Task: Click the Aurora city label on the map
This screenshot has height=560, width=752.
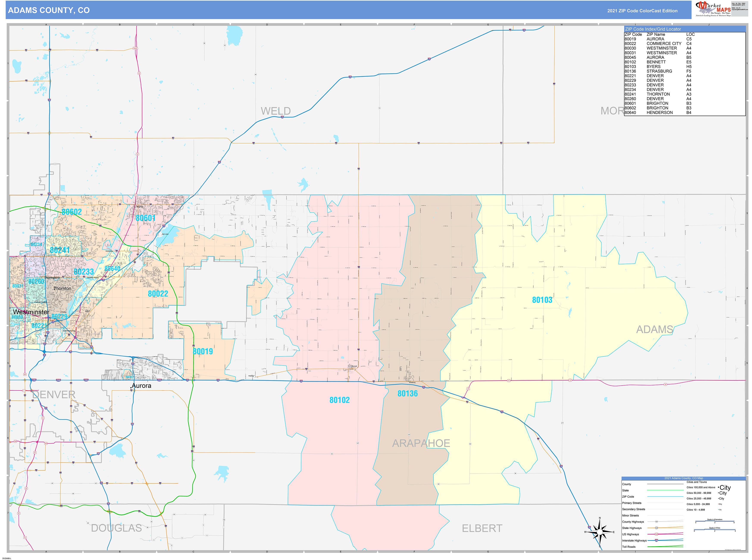Action: 141,386
